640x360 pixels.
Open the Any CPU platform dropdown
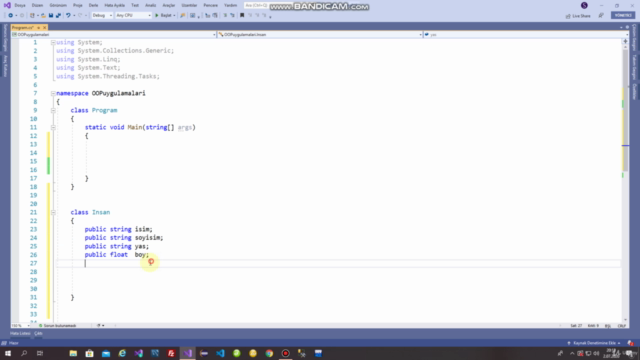pos(133,16)
